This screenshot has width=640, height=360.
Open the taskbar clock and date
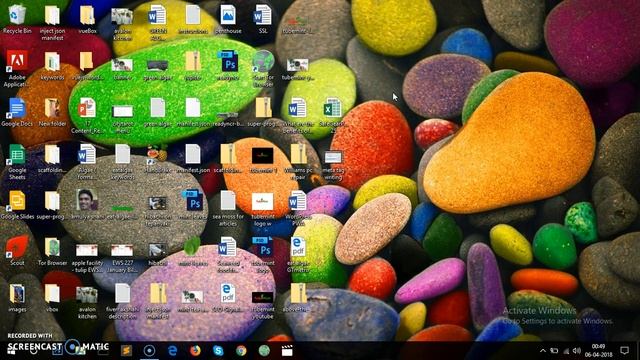598,351
